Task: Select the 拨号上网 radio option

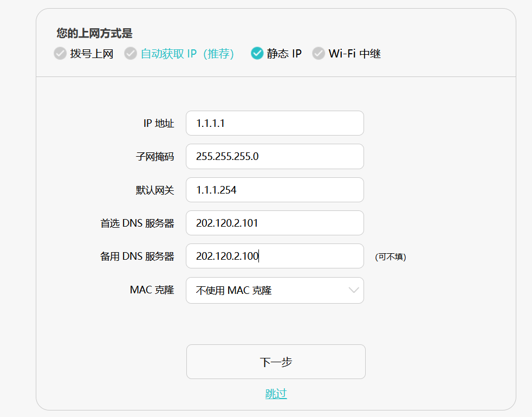Action: pyautogui.click(x=60, y=53)
